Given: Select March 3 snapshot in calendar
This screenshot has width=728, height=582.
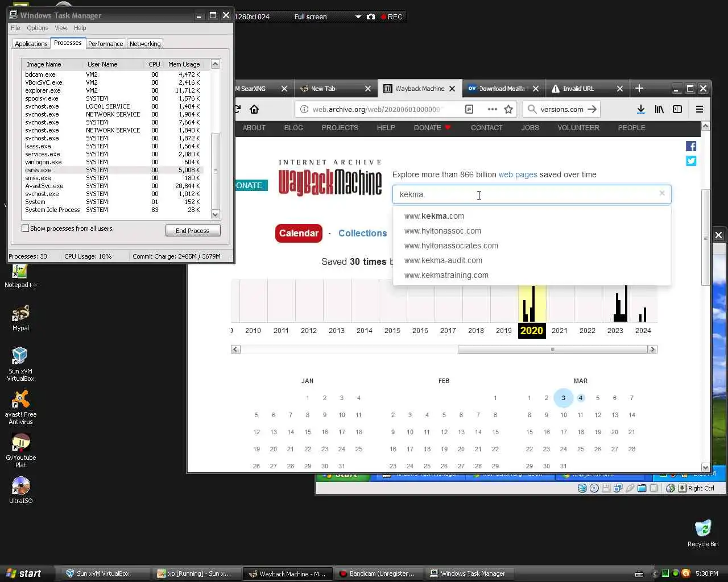Looking at the screenshot, I should [564, 398].
